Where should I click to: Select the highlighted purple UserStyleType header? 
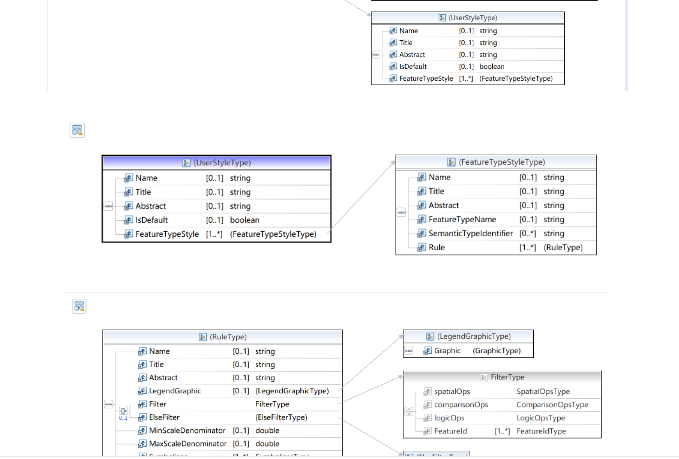coord(217,163)
